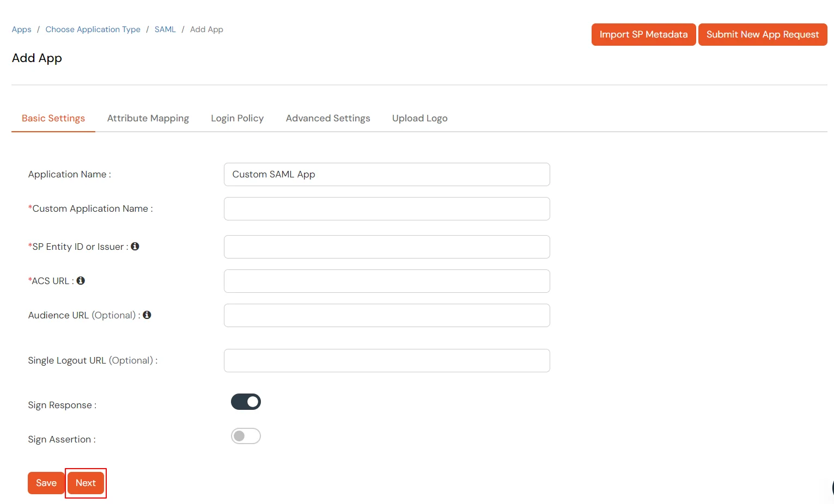834x504 pixels.
Task: Click the Import SP Metadata button
Action: [x=643, y=34]
